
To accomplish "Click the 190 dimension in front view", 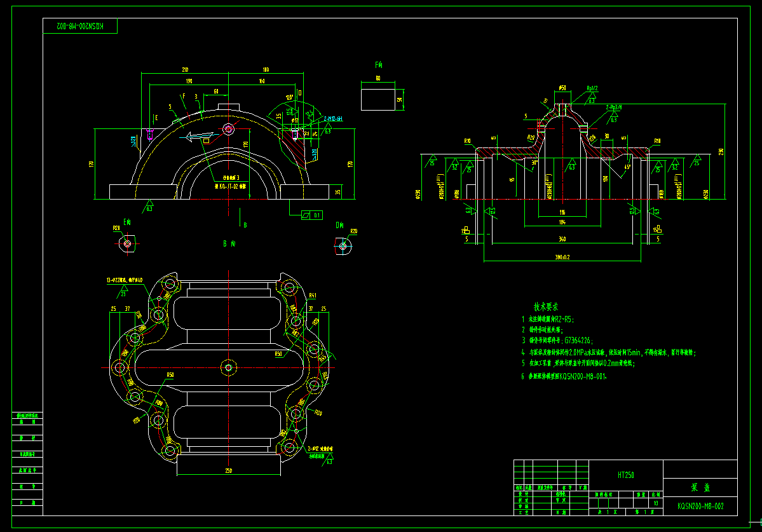I will pos(189,81).
